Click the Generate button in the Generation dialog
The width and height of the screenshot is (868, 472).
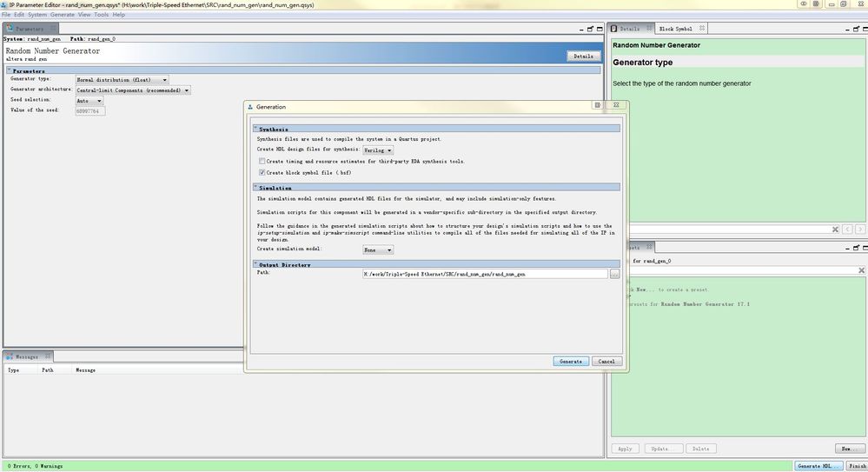pyautogui.click(x=571, y=362)
